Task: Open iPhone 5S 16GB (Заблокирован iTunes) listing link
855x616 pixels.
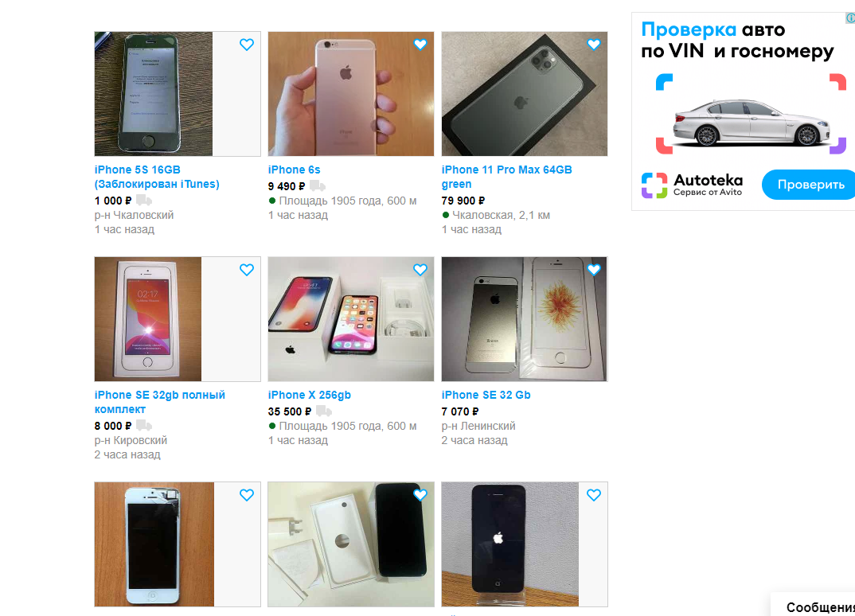Action: 157,177
